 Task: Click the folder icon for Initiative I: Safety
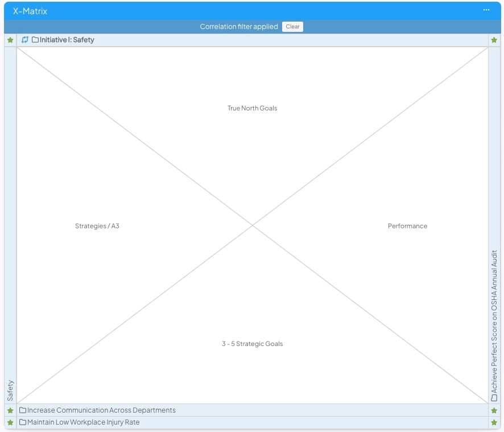(x=35, y=40)
